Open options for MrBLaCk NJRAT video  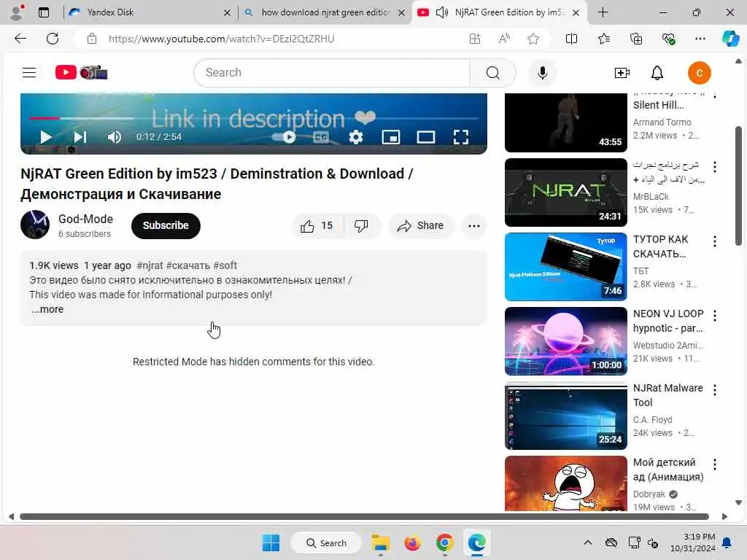point(715,167)
